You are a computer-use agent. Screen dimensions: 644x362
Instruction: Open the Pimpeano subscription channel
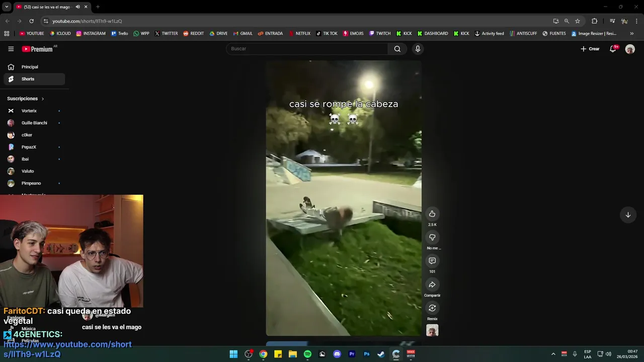(x=34, y=183)
